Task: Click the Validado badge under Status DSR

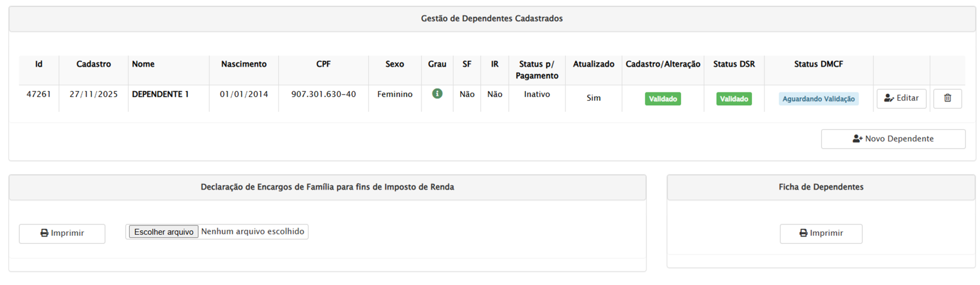Action: tap(733, 99)
